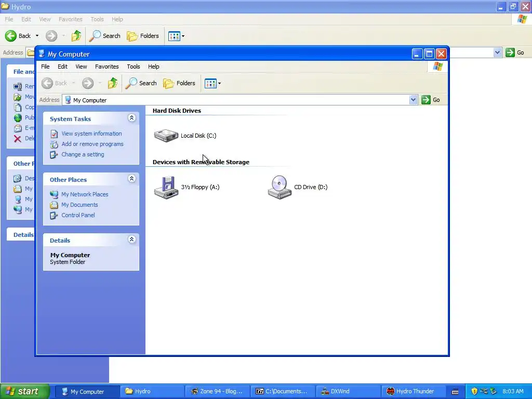Open Control Panel link in Other Places

[78, 215]
